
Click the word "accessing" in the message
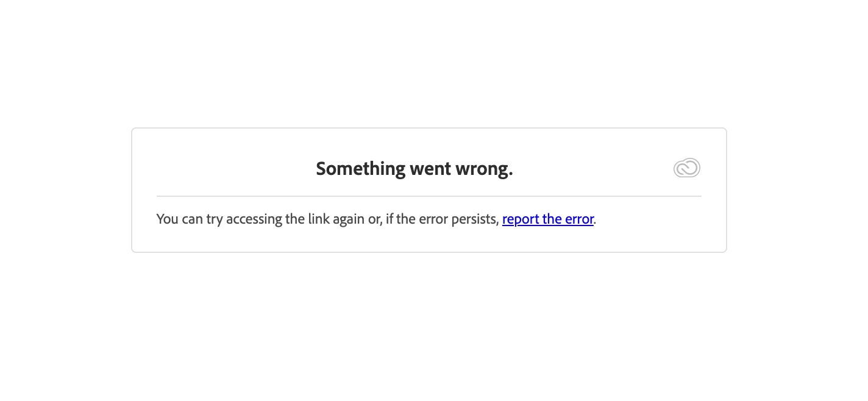pyautogui.click(x=255, y=219)
